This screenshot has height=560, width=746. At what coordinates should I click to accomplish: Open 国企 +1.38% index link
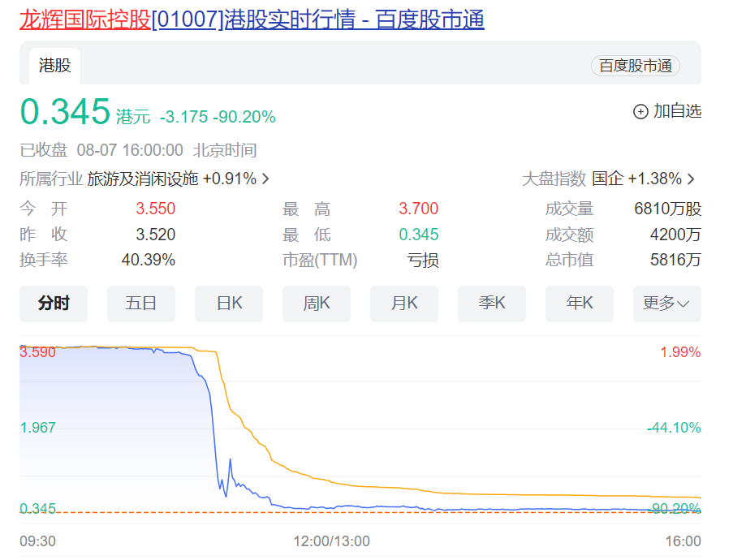pos(636,179)
